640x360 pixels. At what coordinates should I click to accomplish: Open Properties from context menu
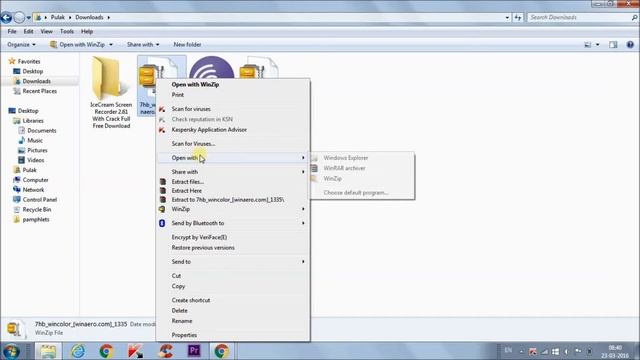[233, 335]
